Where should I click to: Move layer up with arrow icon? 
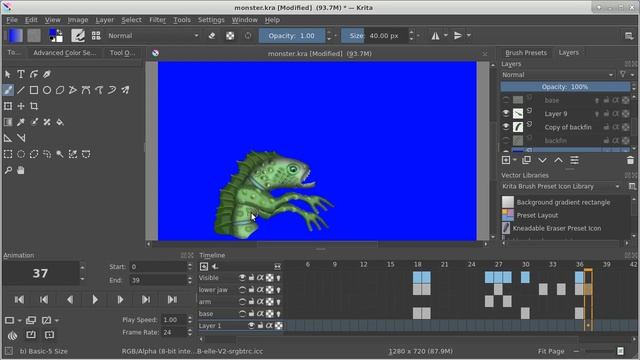click(x=558, y=160)
